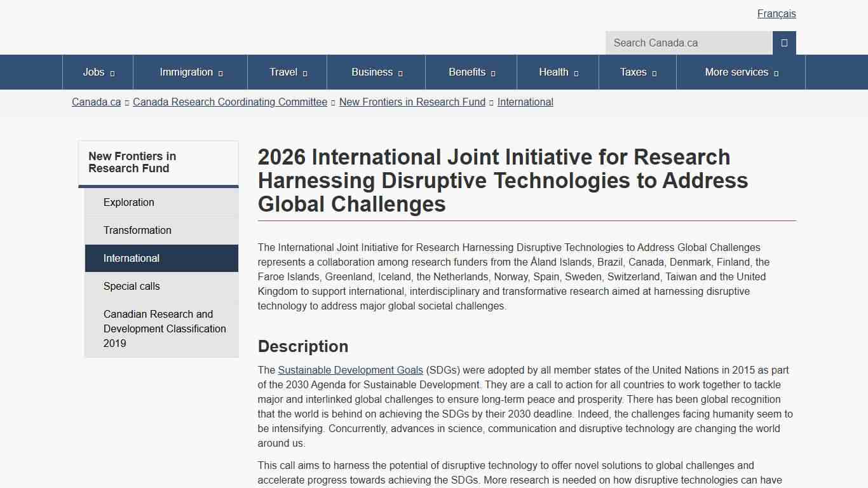
Task: Open New Frontiers in Research Fund breadcrumb
Action: (x=412, y=102)
